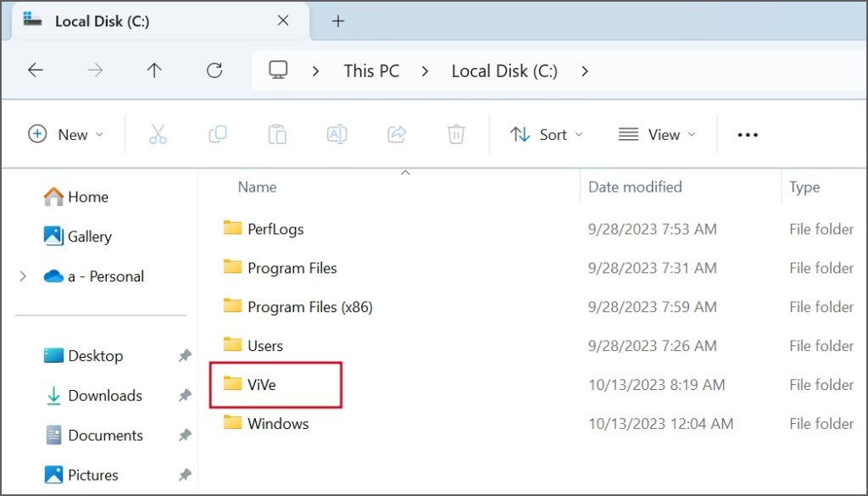Click the Share icon in toolbar
This screenshot has height=496, width=868.
coord(396,134)
